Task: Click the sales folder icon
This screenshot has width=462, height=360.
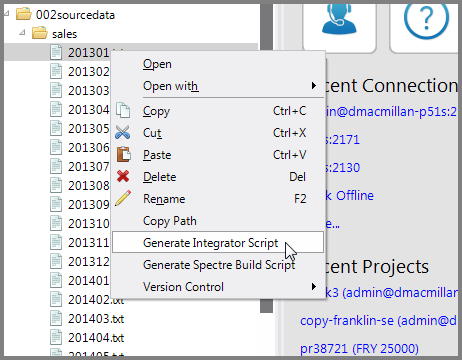Action: pos(39,33)
